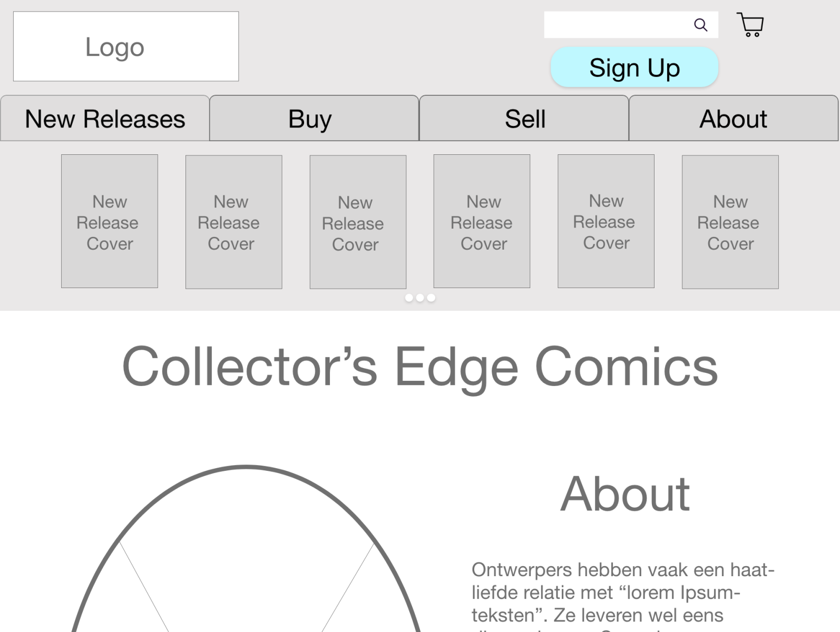This screenshot has height=632, width=840.
Task: Select the middle carousel dot
Action: click(x=420, y=298)
